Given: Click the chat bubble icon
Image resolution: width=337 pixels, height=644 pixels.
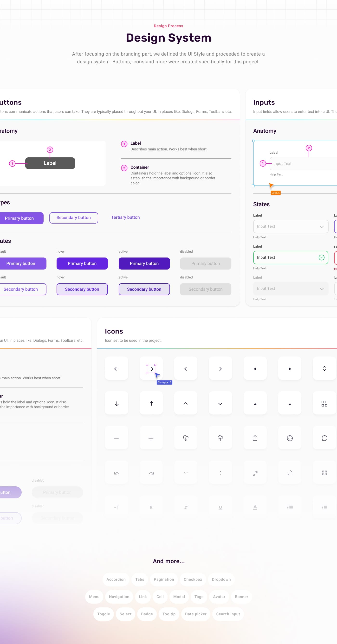Looking at the screenshot, I should click(324, 438).
